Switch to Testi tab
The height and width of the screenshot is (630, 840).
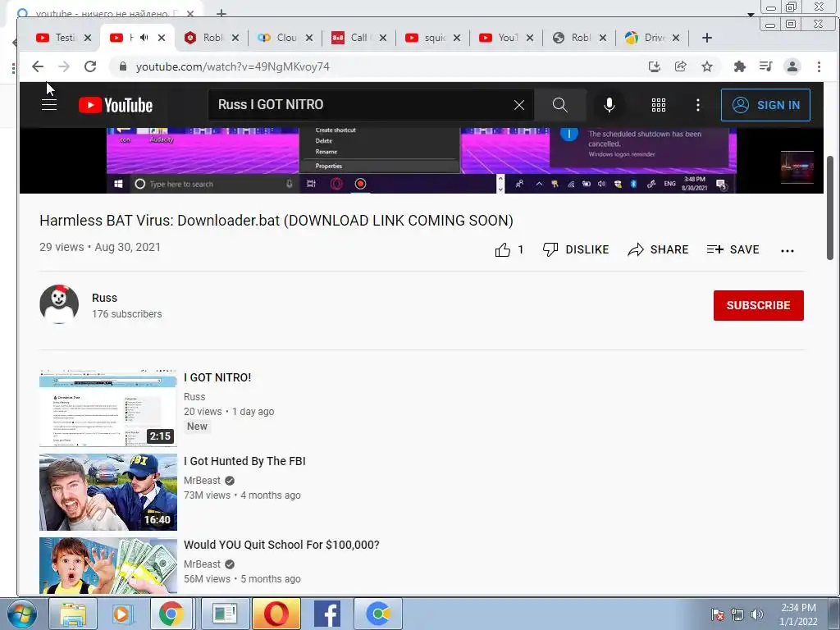(x=63, y=38)
